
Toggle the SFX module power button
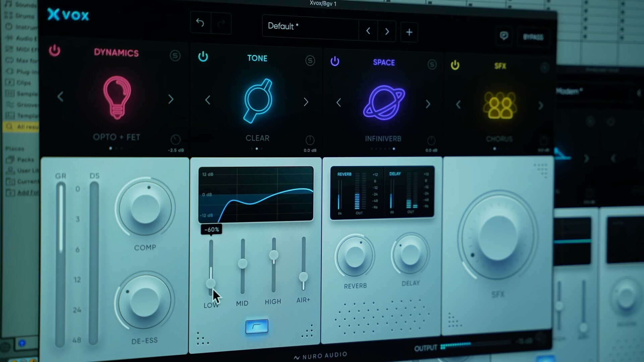tap(455, 65)
